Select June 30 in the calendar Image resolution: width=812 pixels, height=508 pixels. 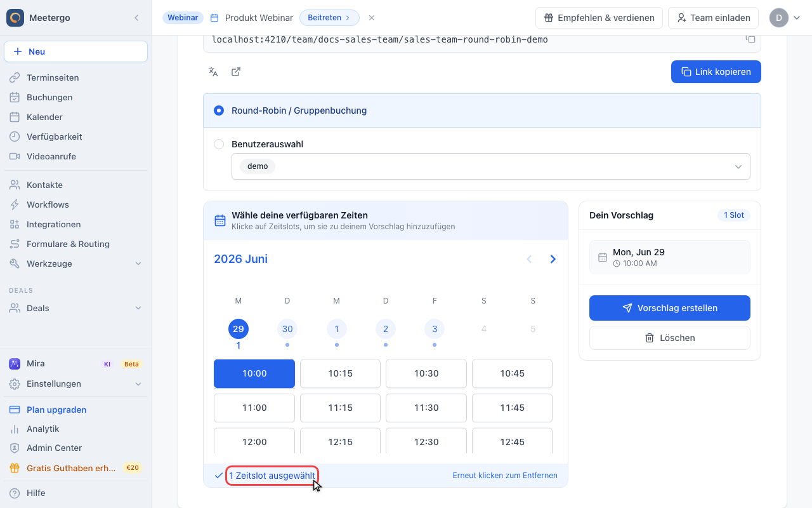pyautogui.click(x=287, y=329)
